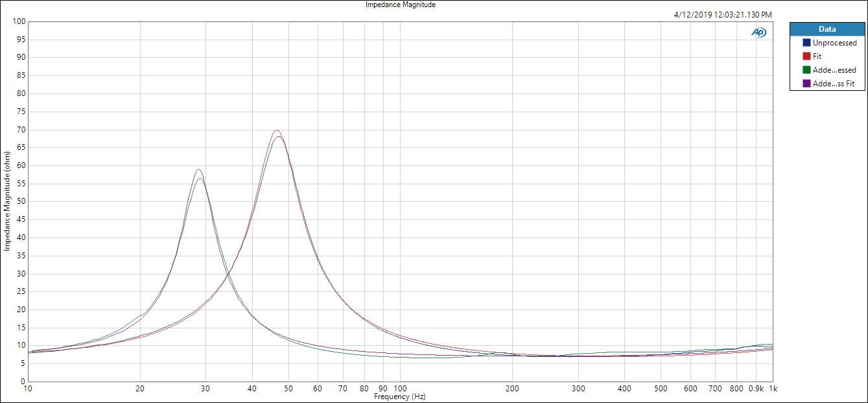Click the 70 ohm y-axis tick label
This screenshot has width=868, height=403.
[21, 129]
